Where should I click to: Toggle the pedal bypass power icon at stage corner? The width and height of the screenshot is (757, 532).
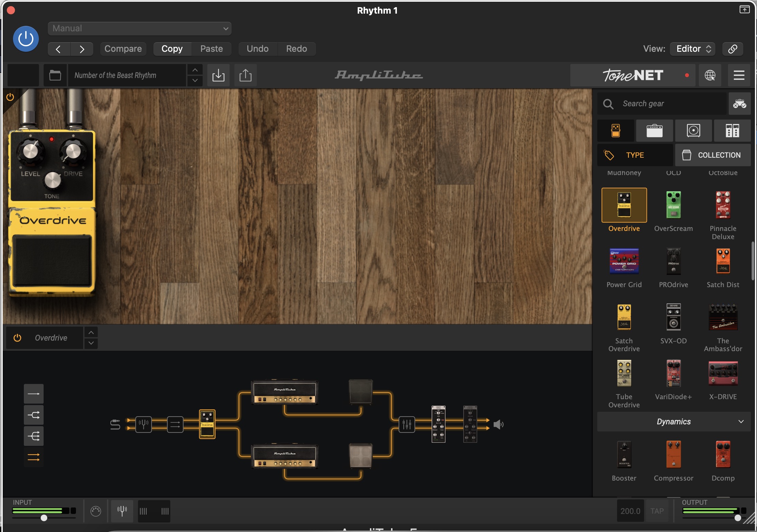[10, 97]
